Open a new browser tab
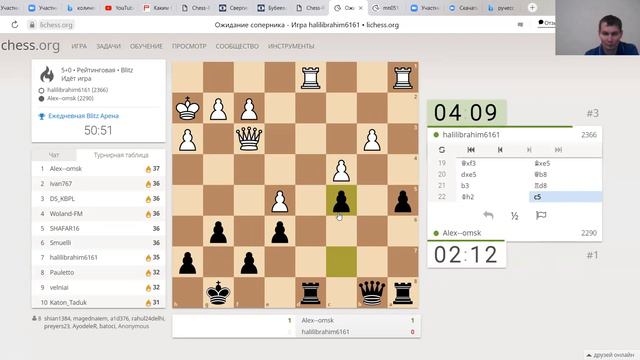This screenshot has width=640, height=360. click(532, 8)
